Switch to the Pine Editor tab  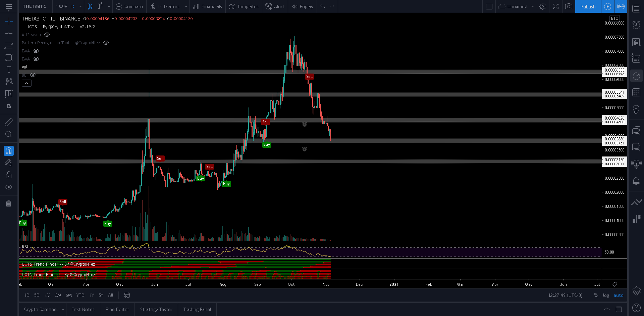pos(117,309)
